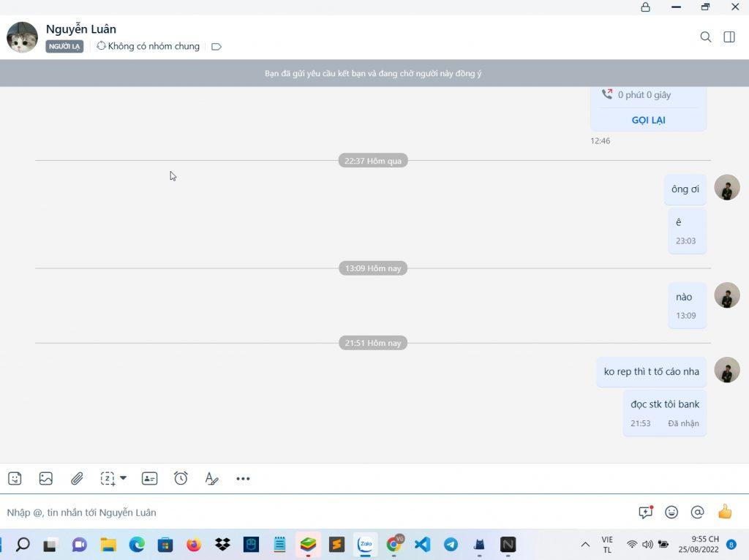Send a thumbs up like
Screen dimensions: 749x560
tap(725, 512)
